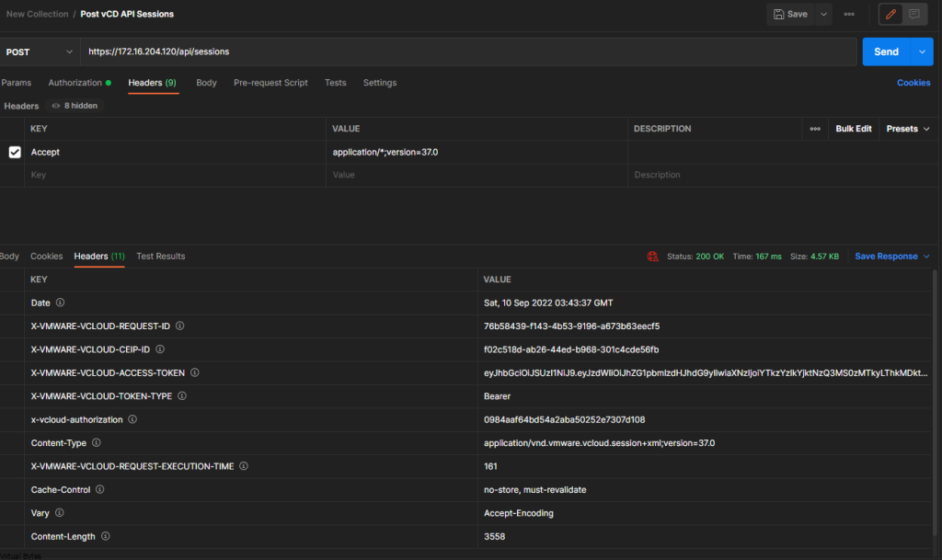Viewport: 942px width, 560px height.
Task: Click the blue Send button
Action: point(885,52)
